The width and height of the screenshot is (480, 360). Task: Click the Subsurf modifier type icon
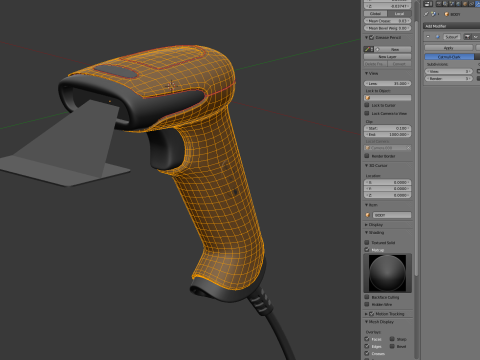438,37
